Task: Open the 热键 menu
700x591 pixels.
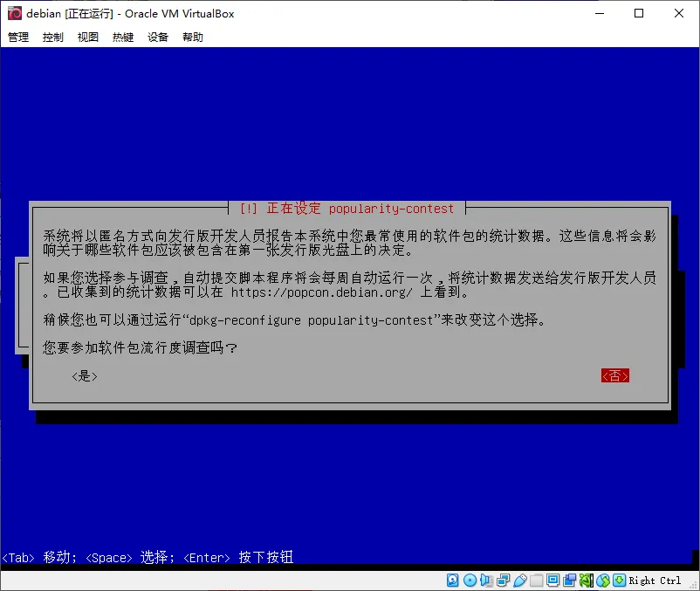Action: (x=123, y=37)
